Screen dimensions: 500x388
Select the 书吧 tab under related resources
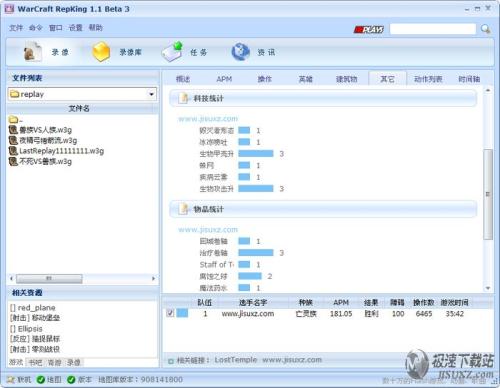[35, 362]
